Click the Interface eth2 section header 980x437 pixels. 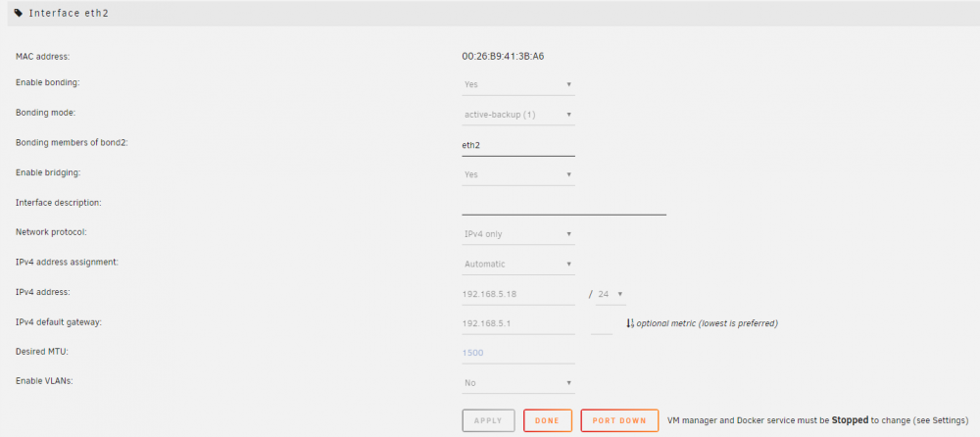494,13
